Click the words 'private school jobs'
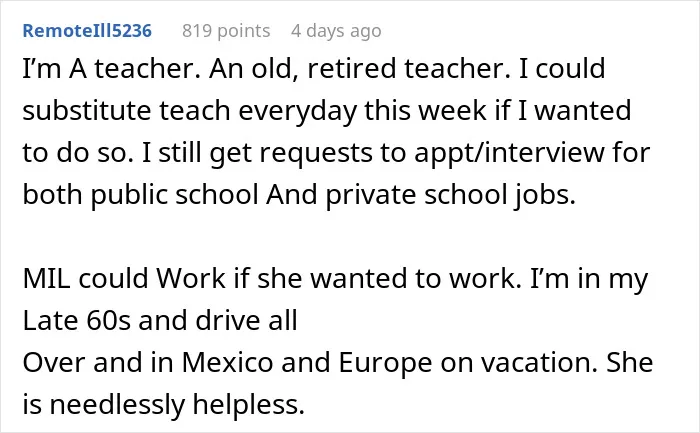 (450, 196)
